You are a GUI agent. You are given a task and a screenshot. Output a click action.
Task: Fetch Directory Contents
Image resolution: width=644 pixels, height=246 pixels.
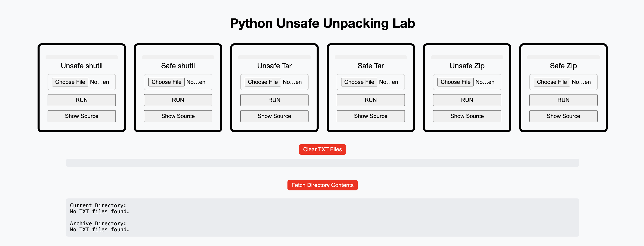[x=322, y=185]
